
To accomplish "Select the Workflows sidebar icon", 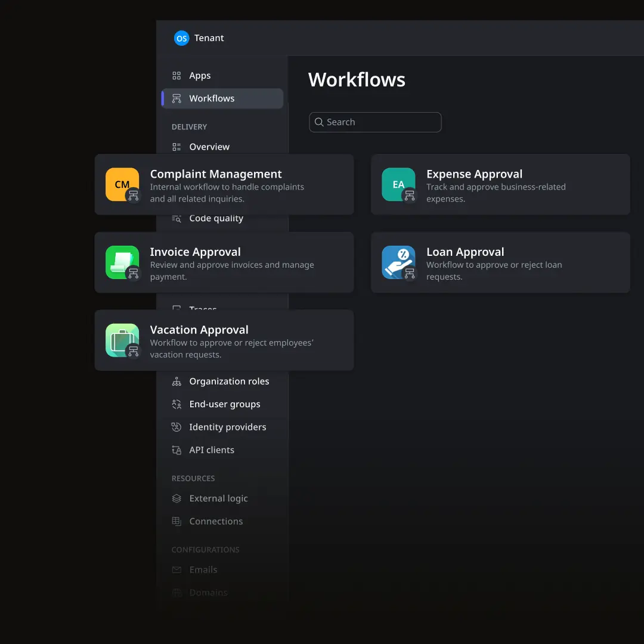I will tap(176, 98).
